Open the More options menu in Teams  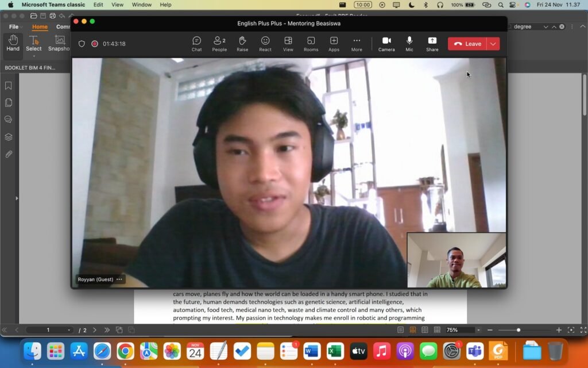click(356, 44)
